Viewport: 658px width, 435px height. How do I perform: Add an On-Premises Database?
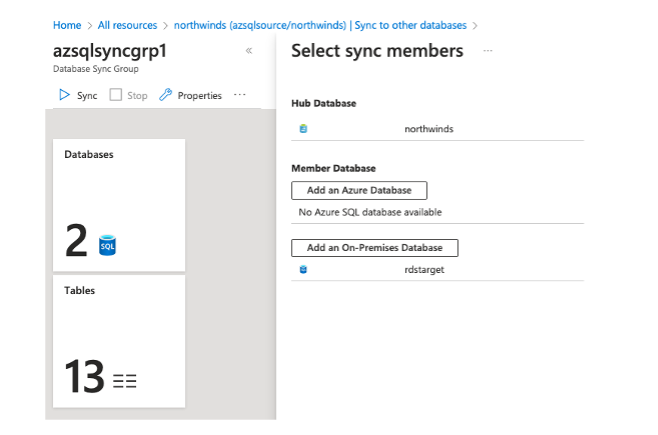coord(375,248)
